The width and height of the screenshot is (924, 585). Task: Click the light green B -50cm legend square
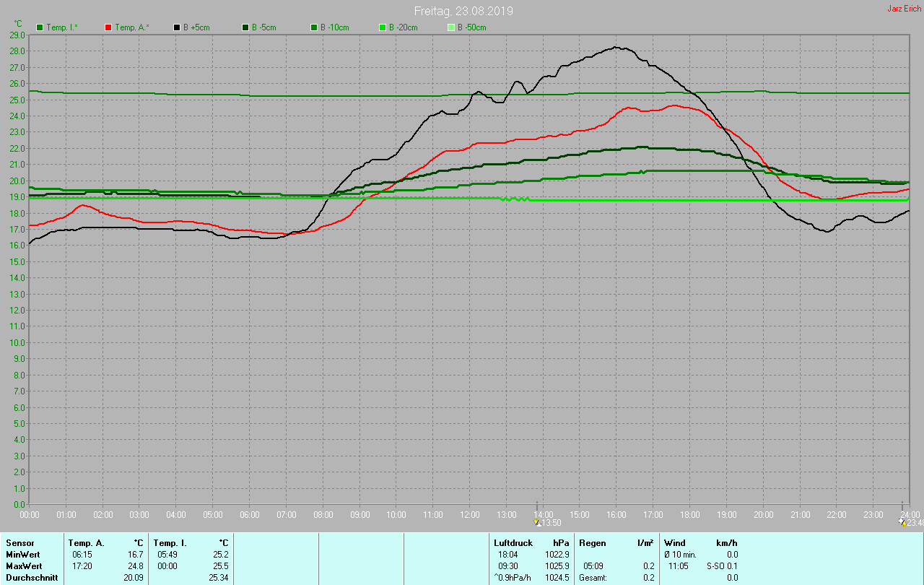click(x=451, y=27)
